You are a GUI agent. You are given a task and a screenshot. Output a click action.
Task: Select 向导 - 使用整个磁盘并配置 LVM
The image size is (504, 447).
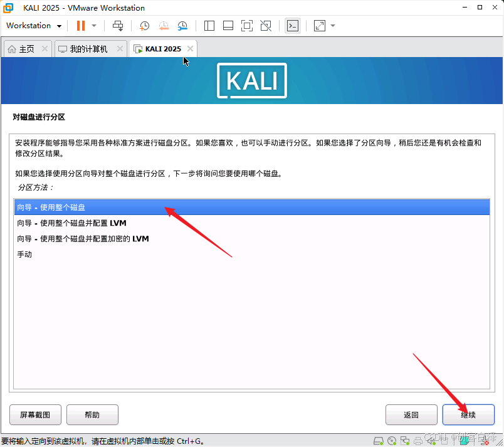tap(251, 223)
